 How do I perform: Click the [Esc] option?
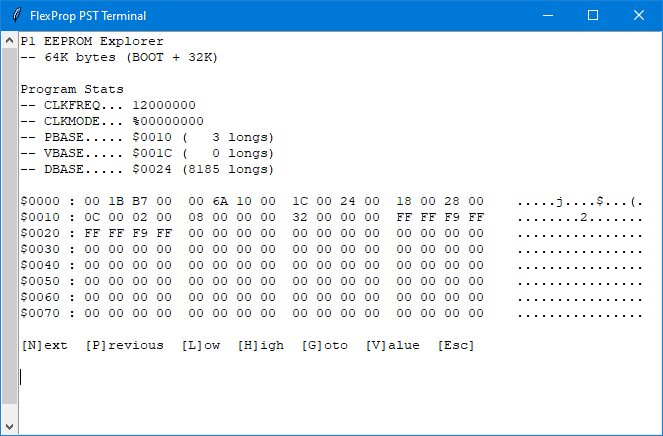[456, 345]
